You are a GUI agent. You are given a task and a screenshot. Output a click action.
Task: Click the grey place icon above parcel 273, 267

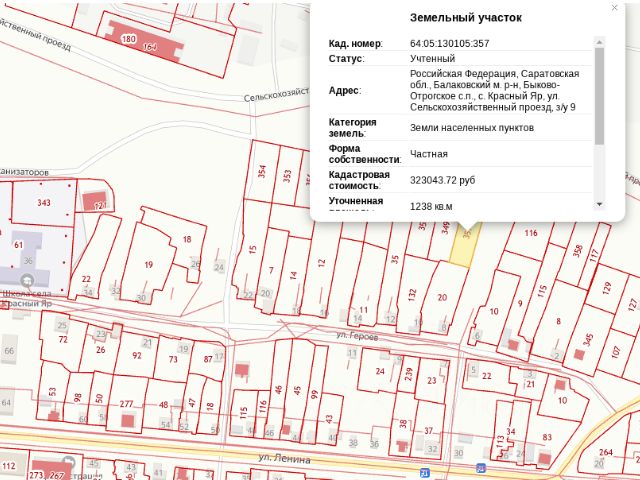(x=70, y=462)
